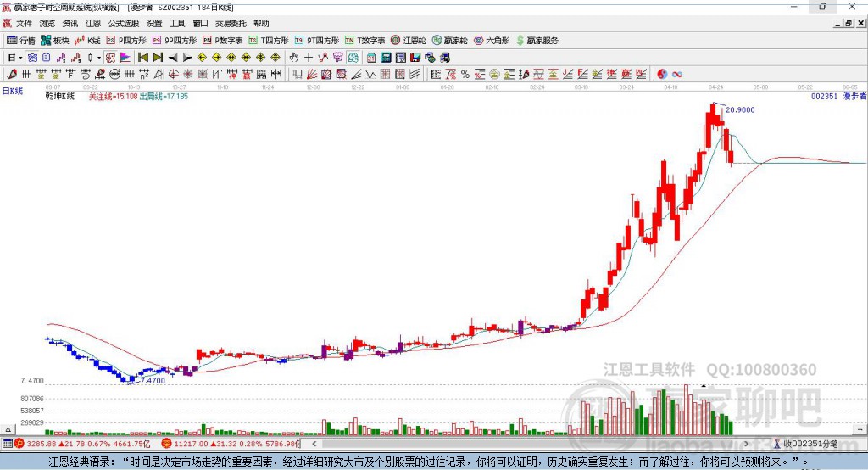The image size is (868, 470).
Task: Open the T四方形 tool
Action: (269, 41)
